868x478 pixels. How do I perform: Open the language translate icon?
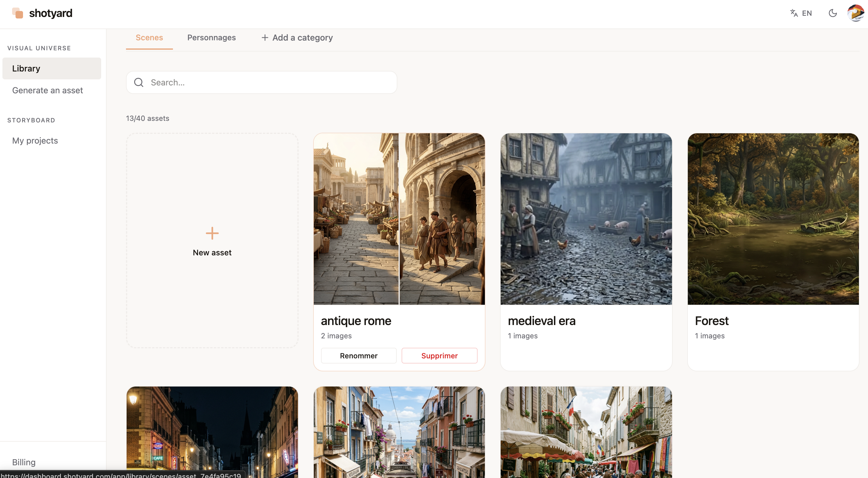click(794, 13)
